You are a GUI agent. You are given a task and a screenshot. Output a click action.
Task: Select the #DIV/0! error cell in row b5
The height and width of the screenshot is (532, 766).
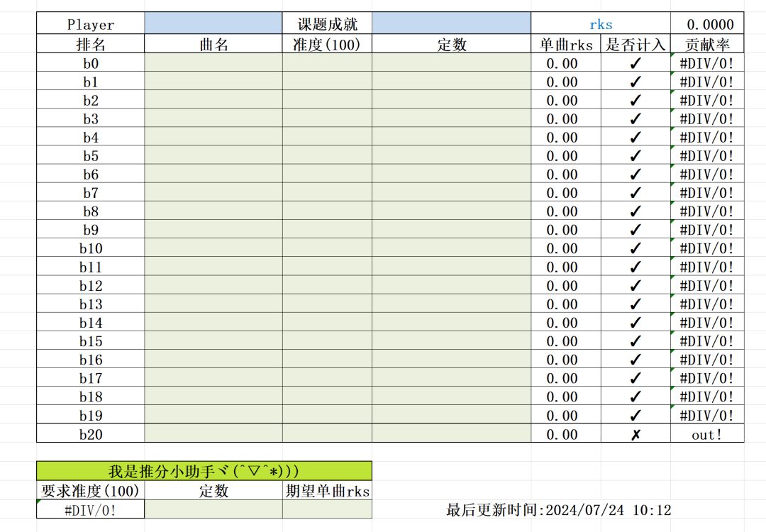tap(707, 156)
